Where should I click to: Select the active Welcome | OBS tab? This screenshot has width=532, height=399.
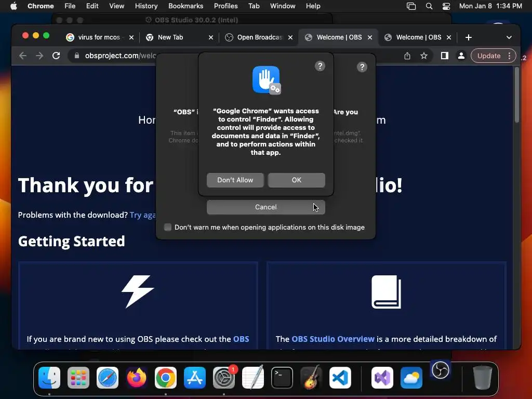(x=339, y=37)
